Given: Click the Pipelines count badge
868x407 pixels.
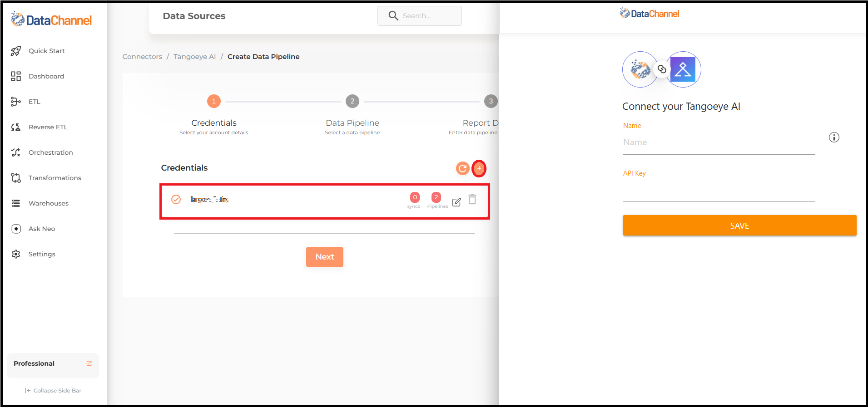Looking at the screenshot, I should [x=436, y=197].
